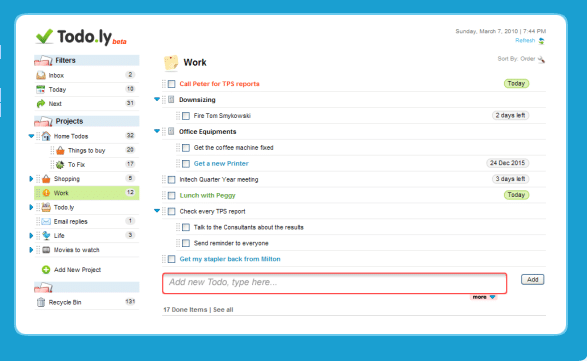The height and width of the screenshot is (361, 587).
Task: Check off Lunch with Peggy
Action: [x=171, y=195]
